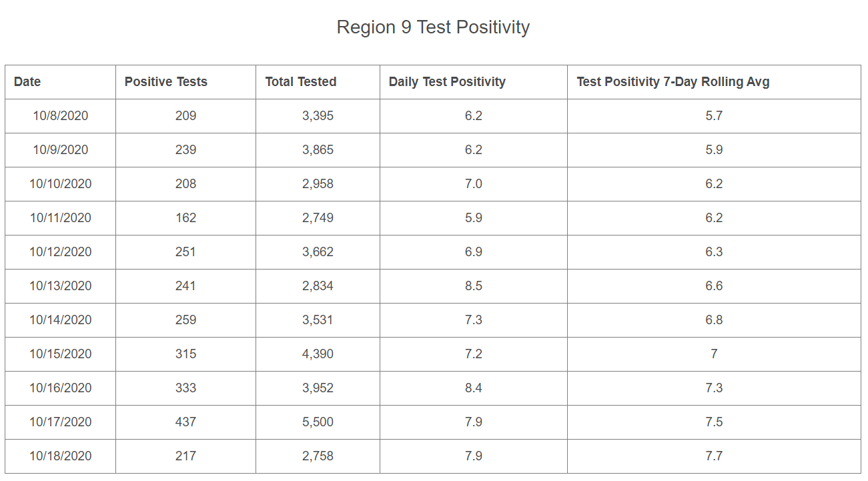Click the 10/10/2020 date cell
The width and height of the screenshot is (868, 481).
tap(61, 184)
